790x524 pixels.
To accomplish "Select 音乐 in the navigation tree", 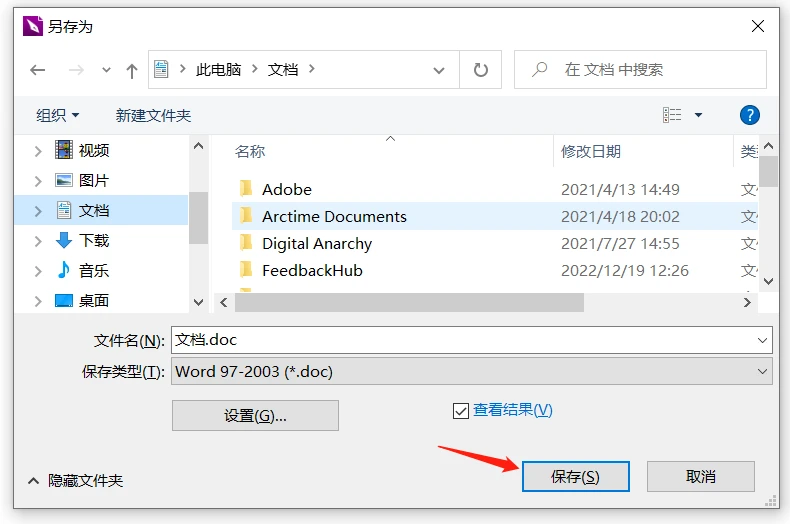I will (94, 271).
